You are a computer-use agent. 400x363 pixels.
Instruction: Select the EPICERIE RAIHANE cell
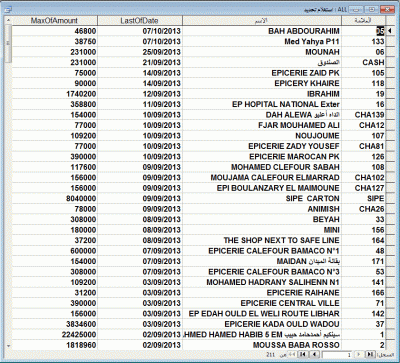pos(262,293)
